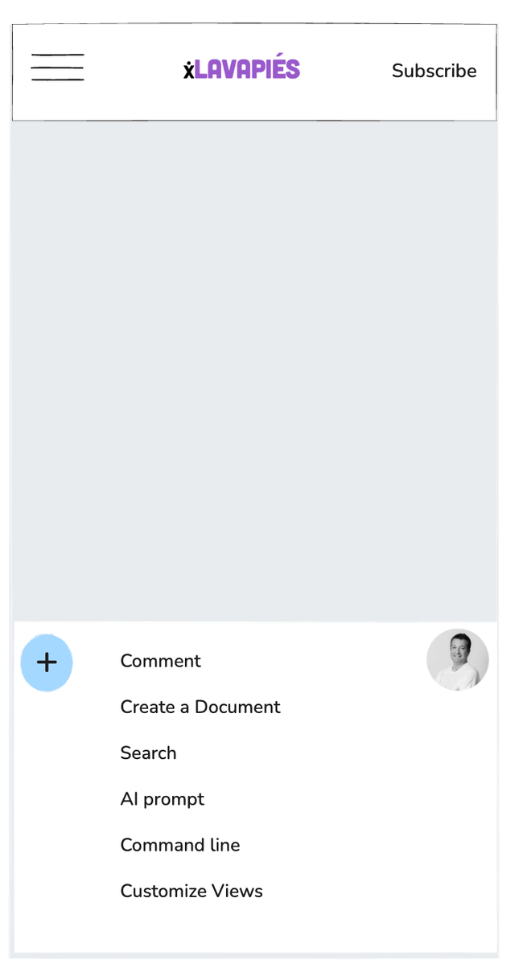Click the purple LAVAPIÉS wordmark text

tap(247, 70)
